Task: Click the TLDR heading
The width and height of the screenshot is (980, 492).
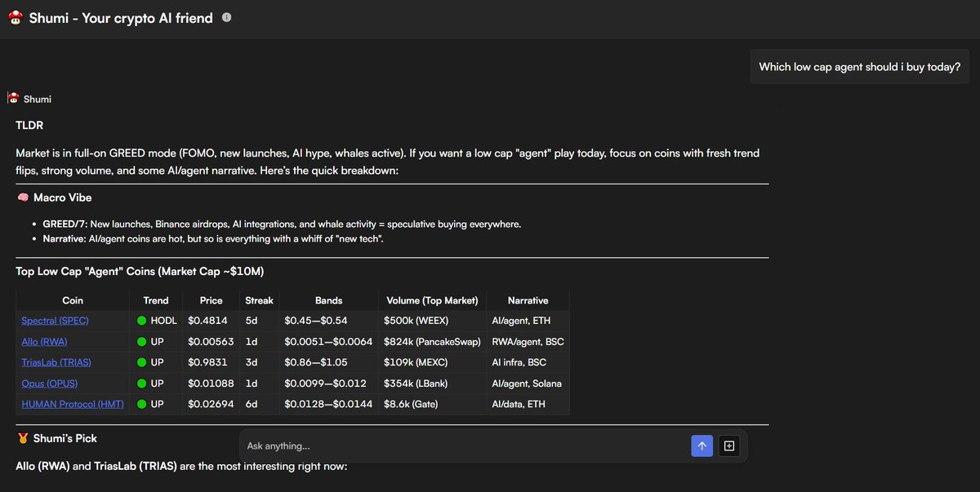Action: (x=29, y=125)
